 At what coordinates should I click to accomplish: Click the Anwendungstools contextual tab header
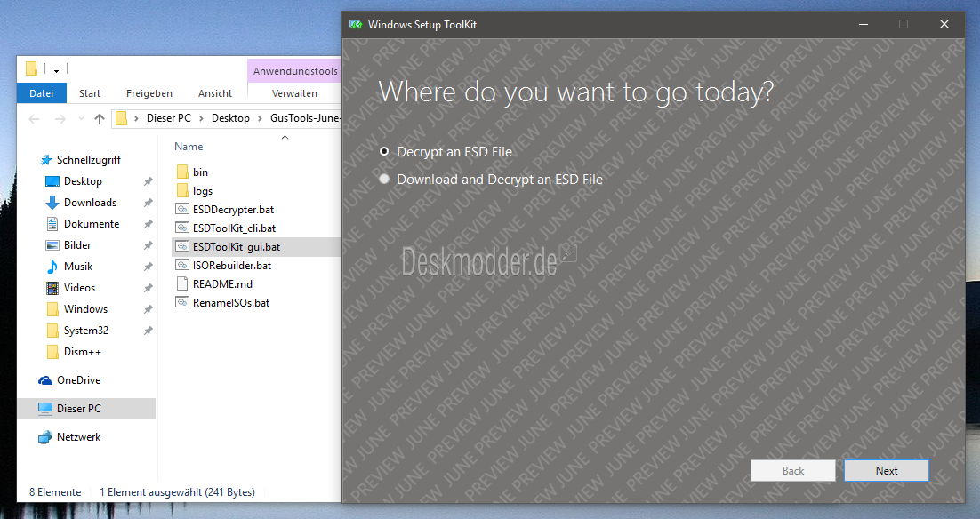tap(295, 71)
